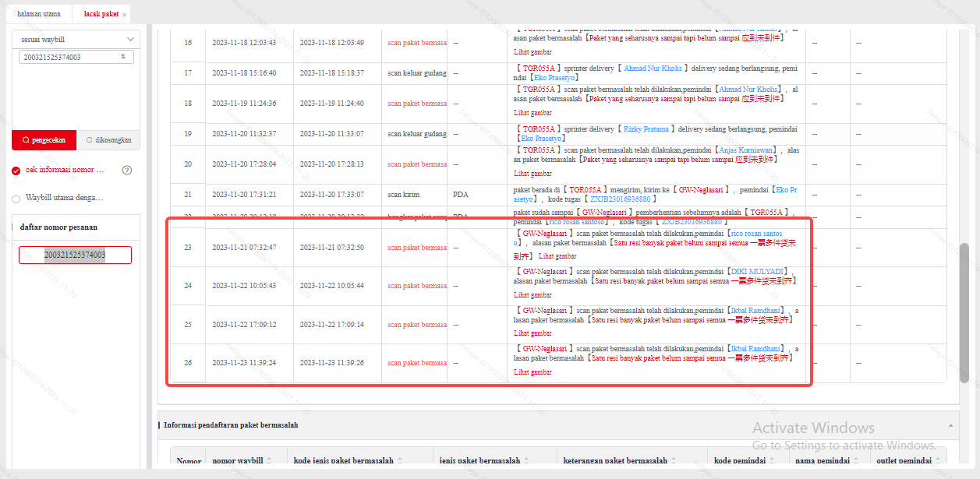Click the DIKI MULYADI scanner link

pos(757,271)
